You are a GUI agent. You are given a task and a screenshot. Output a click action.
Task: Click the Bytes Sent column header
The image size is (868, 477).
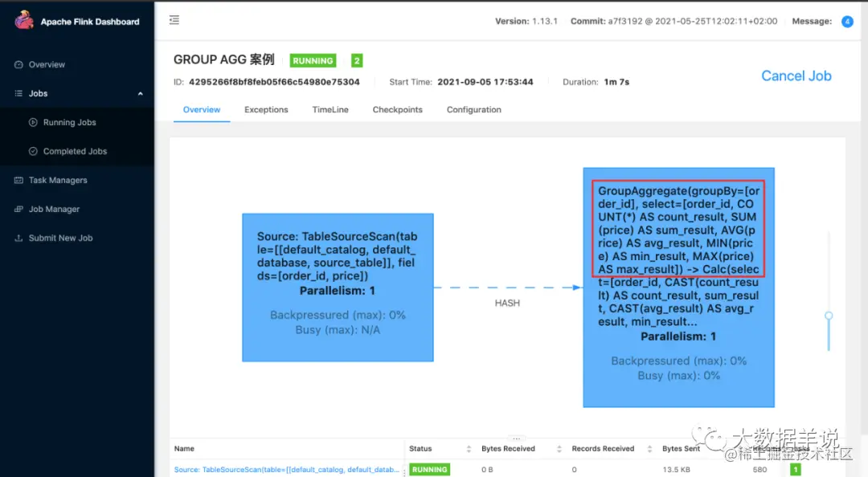click(681, 449)
